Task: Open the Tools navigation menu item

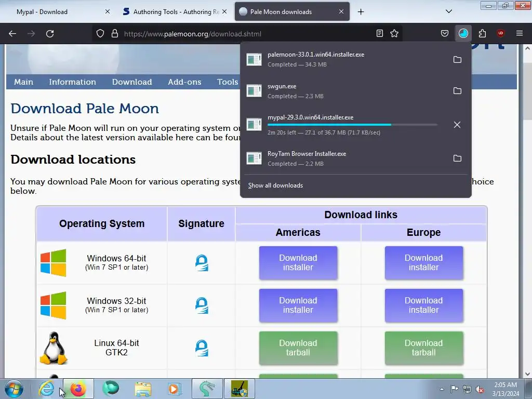Action: pyautogui.click(x=228, y=82)
